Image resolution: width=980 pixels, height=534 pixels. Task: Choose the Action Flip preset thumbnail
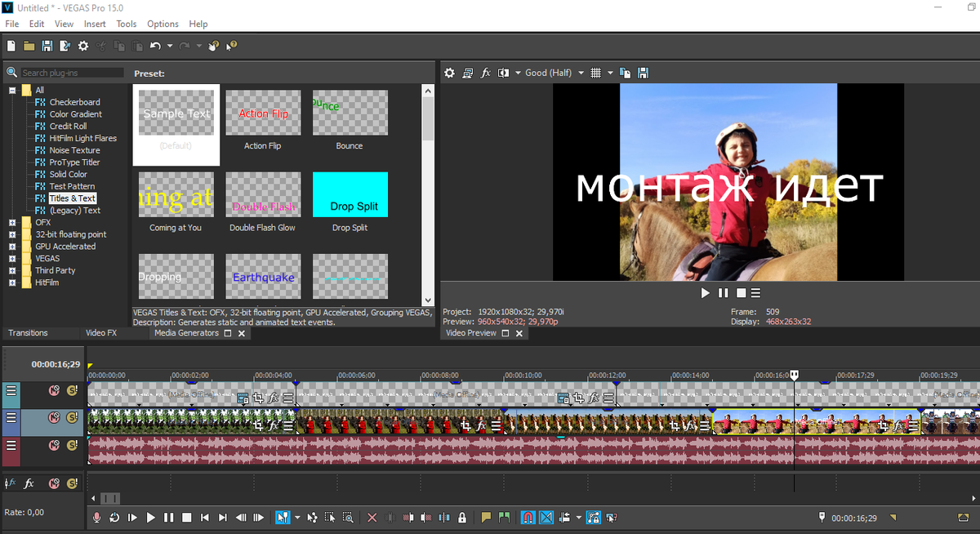263,113
